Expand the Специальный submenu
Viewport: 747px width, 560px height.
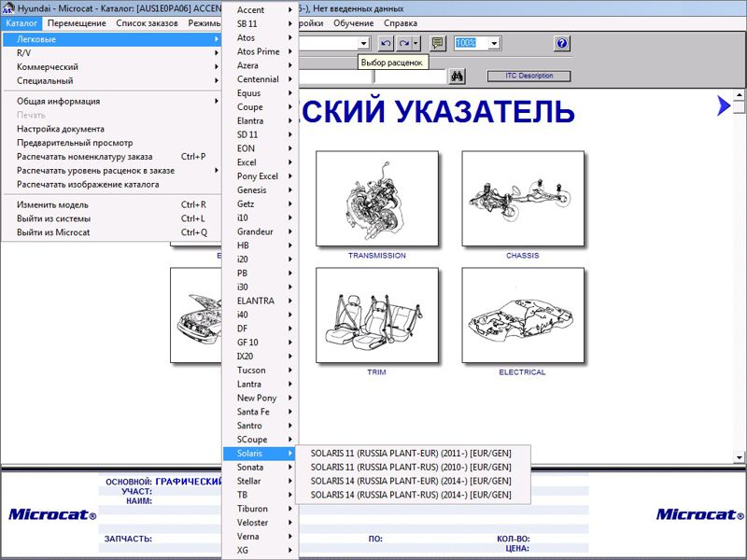[112, 80]
